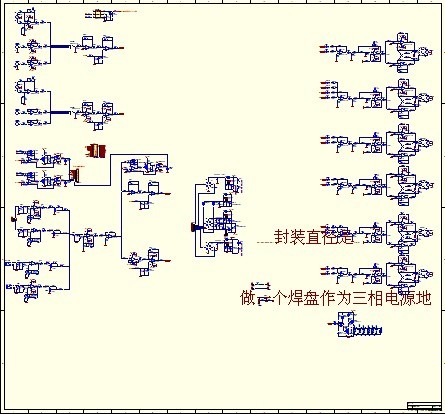Select the vertical bus joining the four lower-left stages
445x414 pixels.
click(x=69, y=250)
